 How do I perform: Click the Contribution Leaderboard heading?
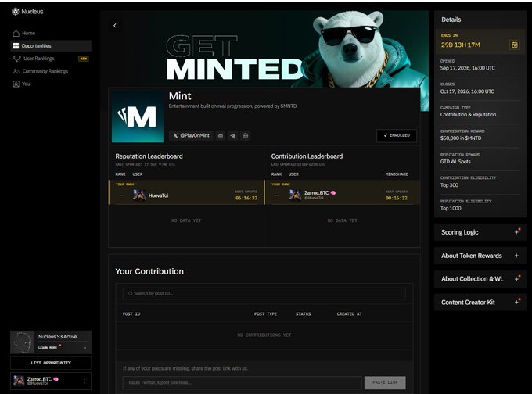[x=307, y=156]
